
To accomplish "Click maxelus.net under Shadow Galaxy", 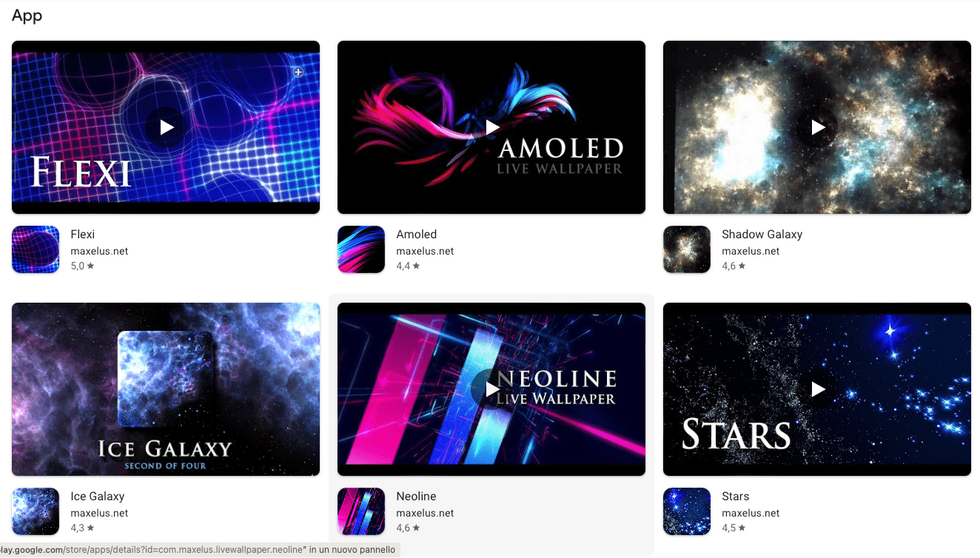I will (x=751, y=251).
